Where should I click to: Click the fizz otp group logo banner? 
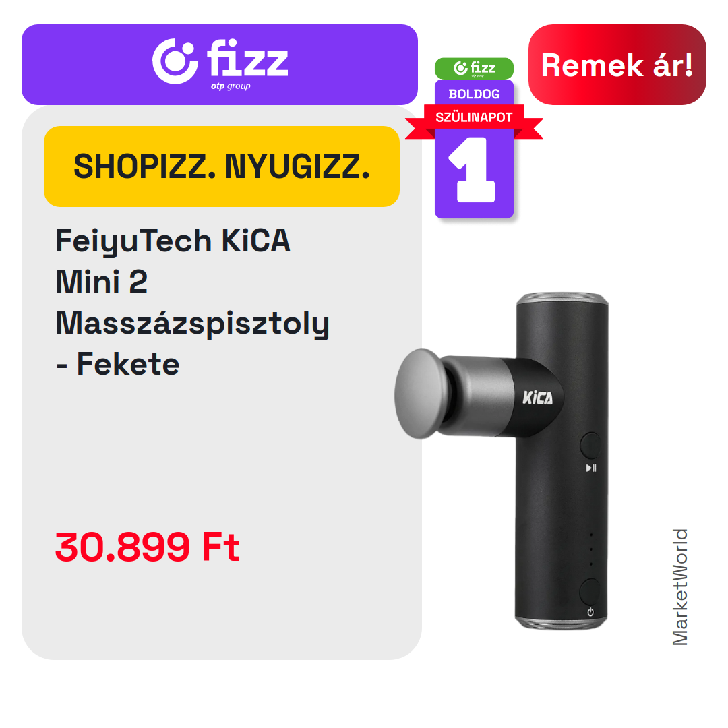coord(220,65)
